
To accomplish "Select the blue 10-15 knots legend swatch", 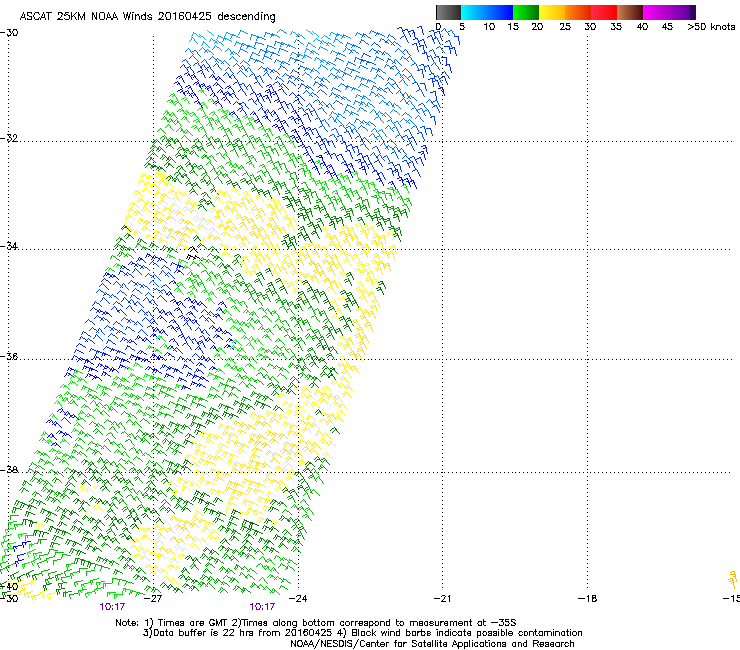I will point(500,12).
